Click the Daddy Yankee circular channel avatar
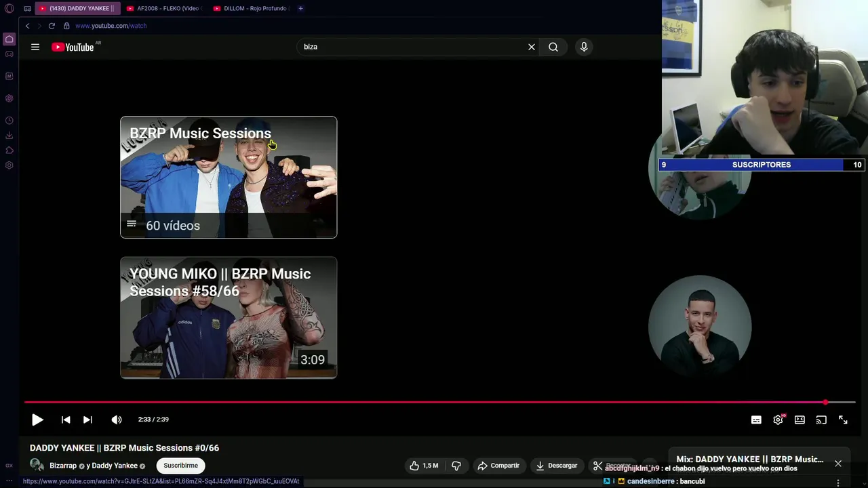 [700, 326]
